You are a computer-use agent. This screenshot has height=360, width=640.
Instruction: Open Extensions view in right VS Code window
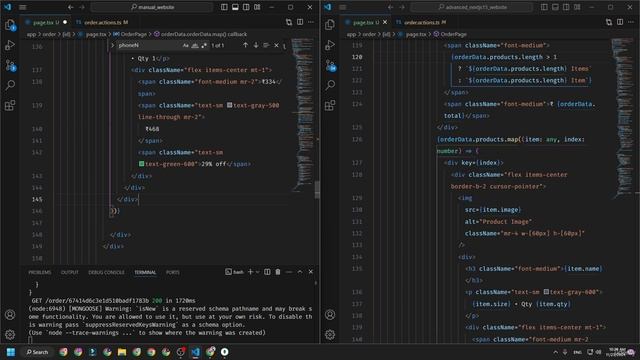coord(330,105)
